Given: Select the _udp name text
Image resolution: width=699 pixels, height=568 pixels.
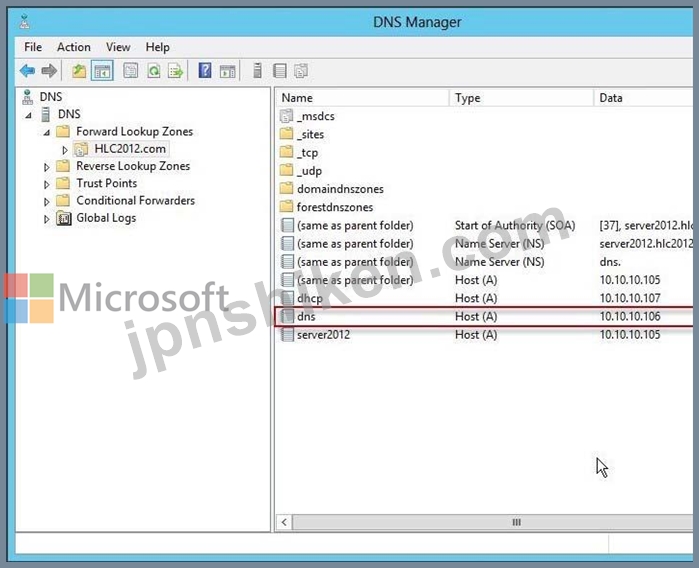Looking at the screenshot, I should [x=309, y=171].
